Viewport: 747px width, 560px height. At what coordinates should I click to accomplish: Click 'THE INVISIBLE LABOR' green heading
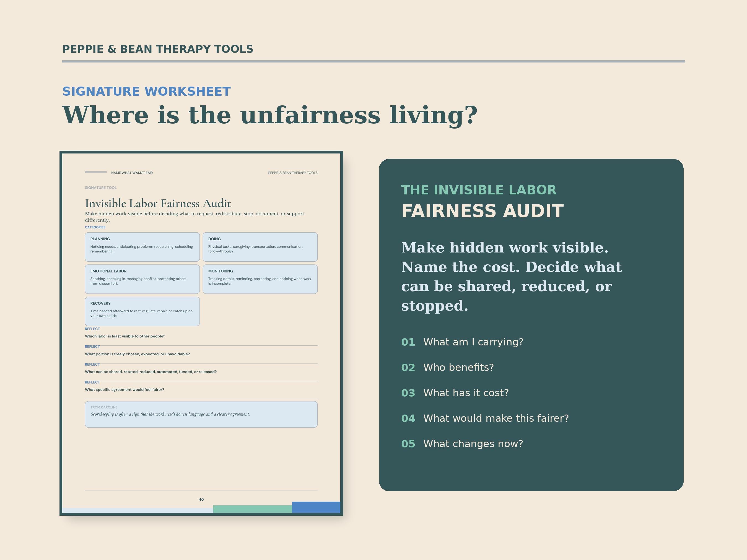[x=479, y=190]
